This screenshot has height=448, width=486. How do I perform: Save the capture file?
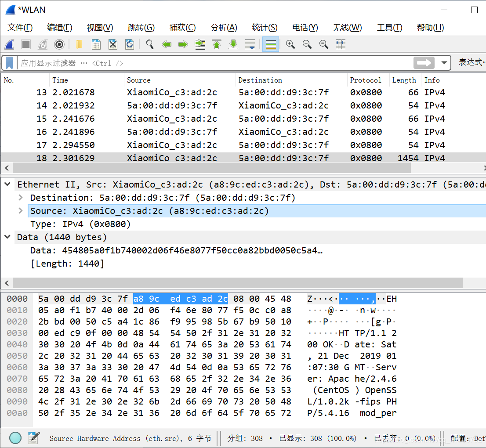96,45
